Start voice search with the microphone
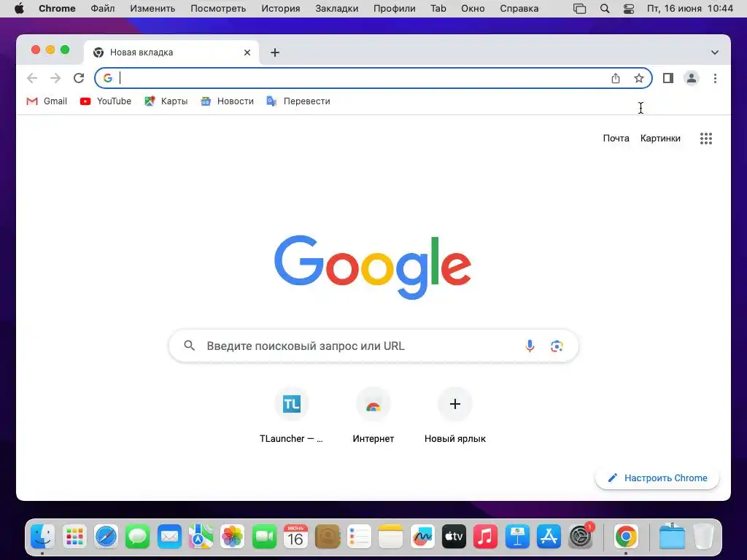 (x=530, y=346)
